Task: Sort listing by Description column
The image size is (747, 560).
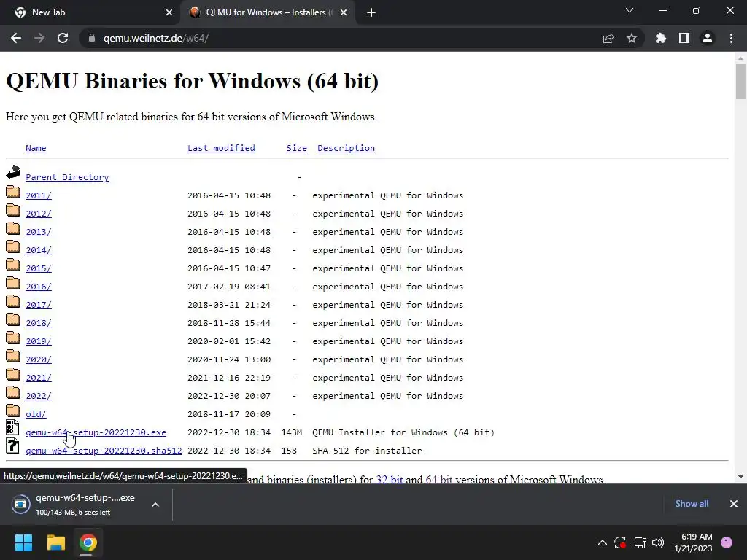Action: [x=346, y=148]
